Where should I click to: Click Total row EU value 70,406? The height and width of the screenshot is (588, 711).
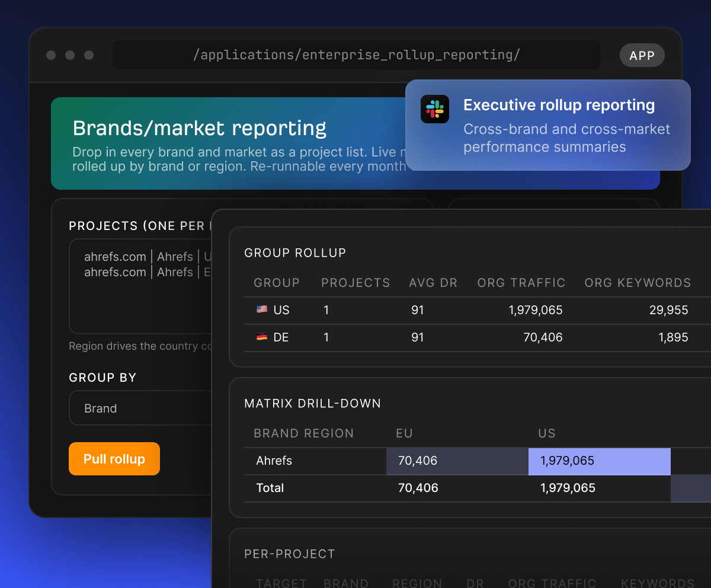pos(418,488)
